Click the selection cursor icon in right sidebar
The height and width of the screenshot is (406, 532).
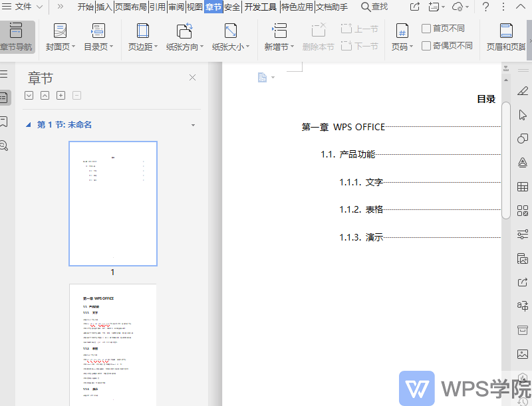(523, 115)
